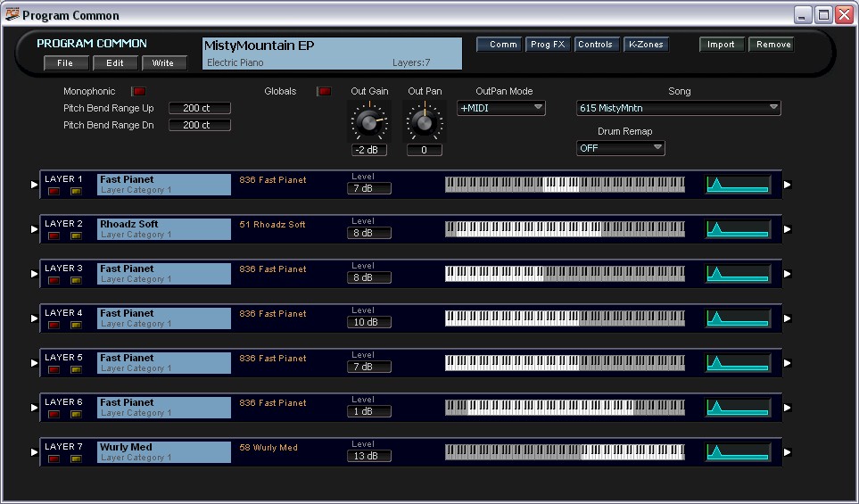Viewport: 859px width, 504px height.
Task: Expand Layer 5 with left arrow
Action: (x=35, y=363)
